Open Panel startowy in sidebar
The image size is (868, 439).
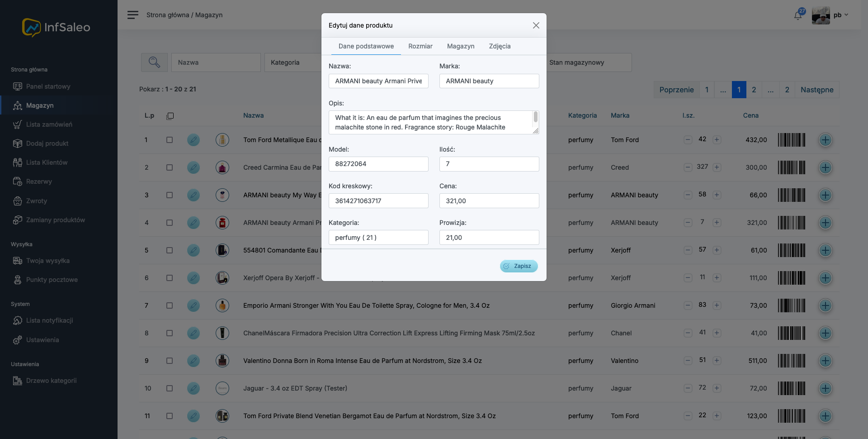click(48, 86)
